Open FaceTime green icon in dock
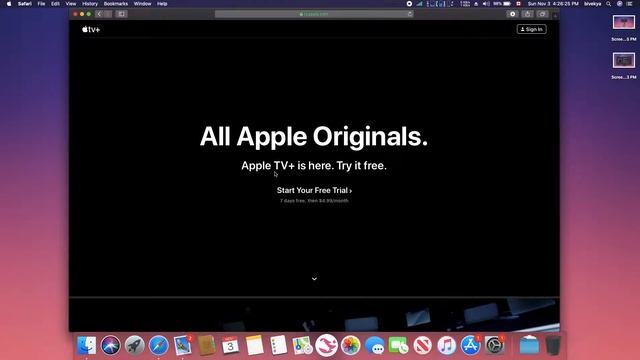The width and height of the screenshot is (640, 360). [399, 345]
